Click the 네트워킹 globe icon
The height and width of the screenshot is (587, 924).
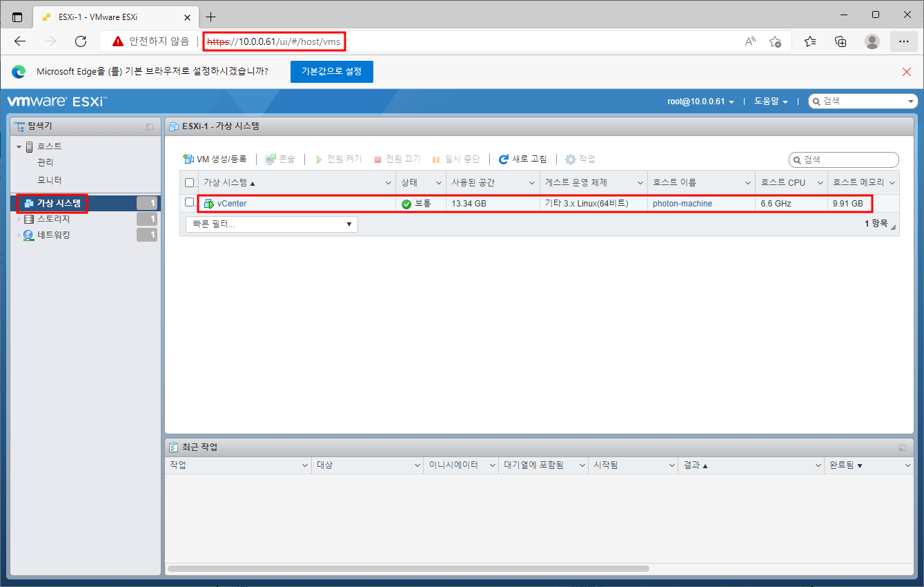click(x=28, y=235)
